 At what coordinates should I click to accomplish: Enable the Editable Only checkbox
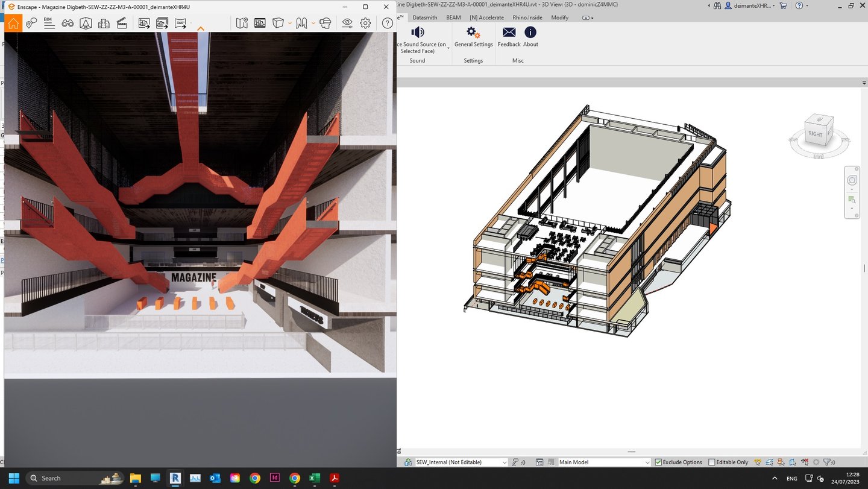(x=712, y=462)
